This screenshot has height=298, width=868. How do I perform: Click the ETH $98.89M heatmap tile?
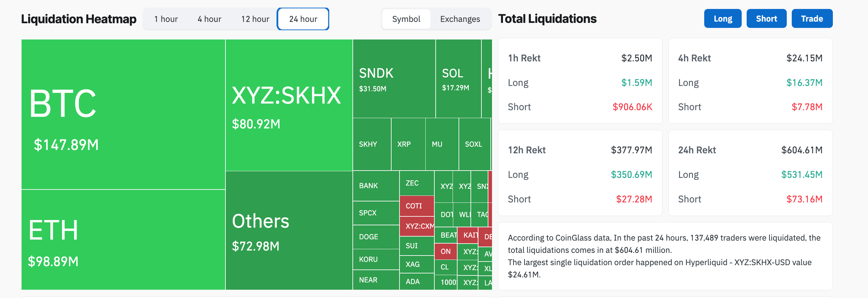(x=123, y=240)
